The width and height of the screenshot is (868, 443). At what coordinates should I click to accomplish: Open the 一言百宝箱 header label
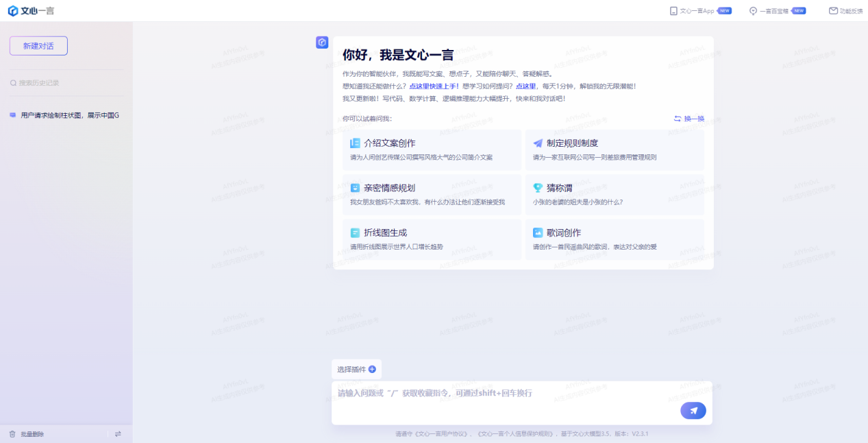(774, 11)
